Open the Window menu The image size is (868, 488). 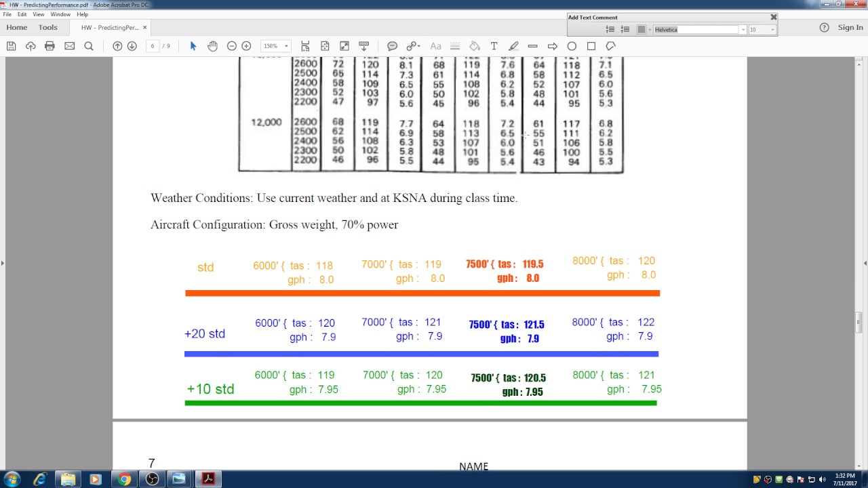(60, 14)
